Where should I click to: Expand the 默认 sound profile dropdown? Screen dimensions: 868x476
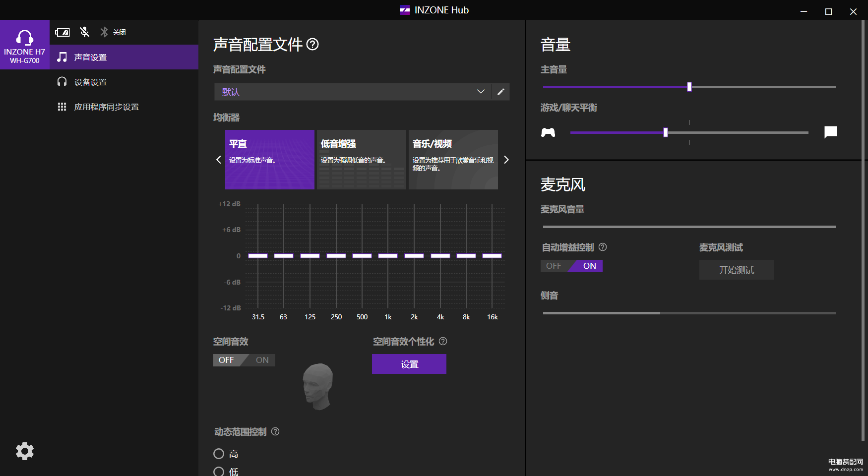pyautogui.click(x=353, y=92)
